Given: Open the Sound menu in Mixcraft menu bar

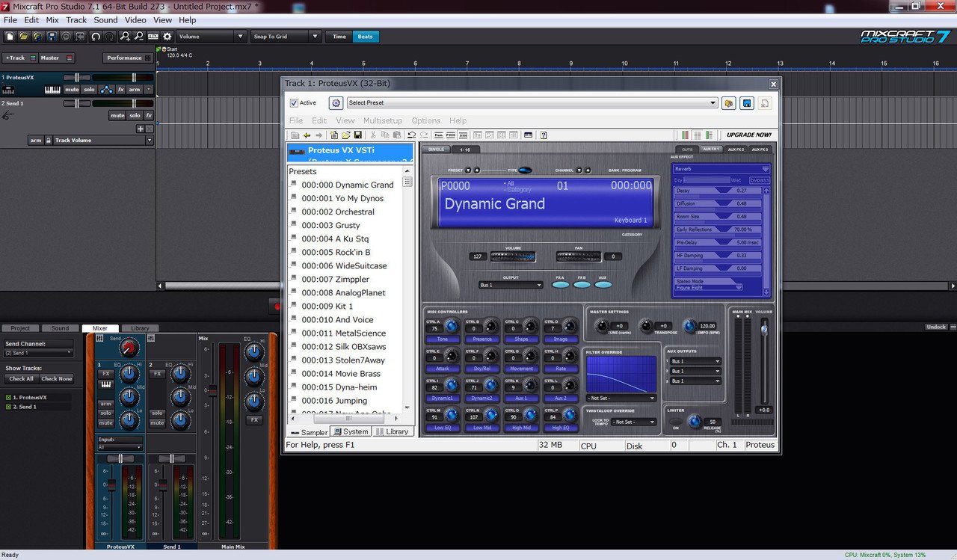Looking at the screenshot, I should click(x=105, y=20).
